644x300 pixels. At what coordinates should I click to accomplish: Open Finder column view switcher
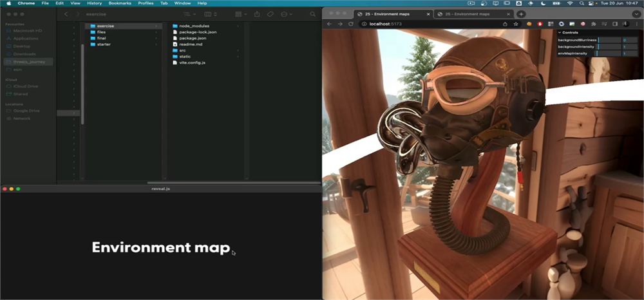[211, 14]
